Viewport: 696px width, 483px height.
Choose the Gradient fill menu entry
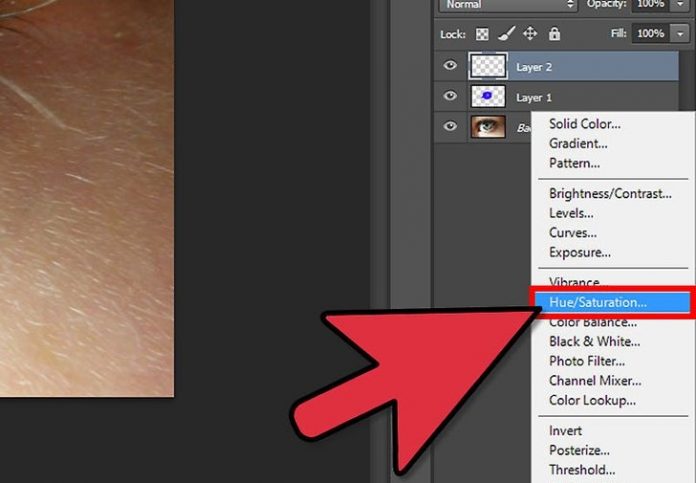pos(576,143)
